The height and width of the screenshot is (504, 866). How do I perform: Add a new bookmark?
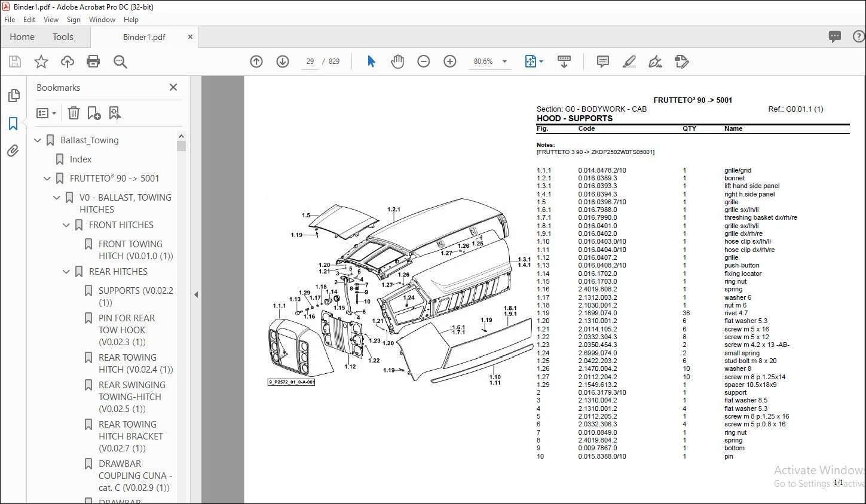pos(94,113)
